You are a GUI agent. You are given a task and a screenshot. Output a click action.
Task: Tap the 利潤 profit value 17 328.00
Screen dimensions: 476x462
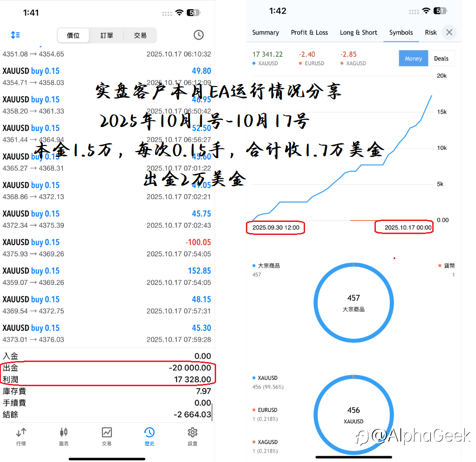(192, 379)
